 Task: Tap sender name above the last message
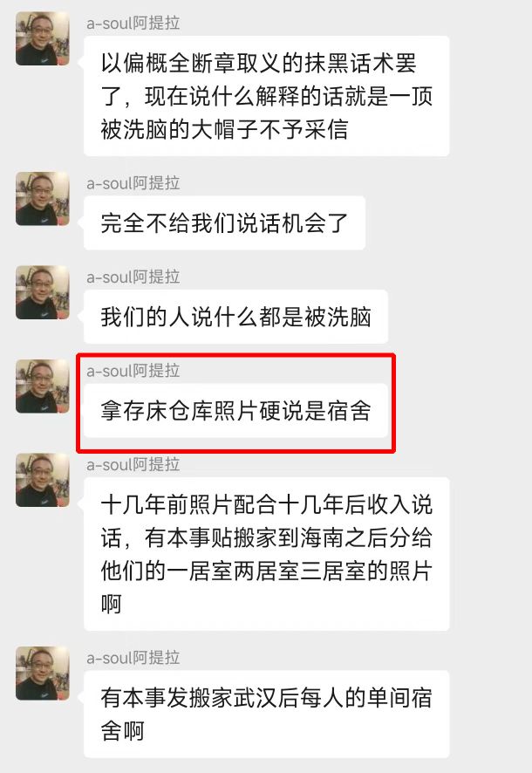tap(133, 658)
